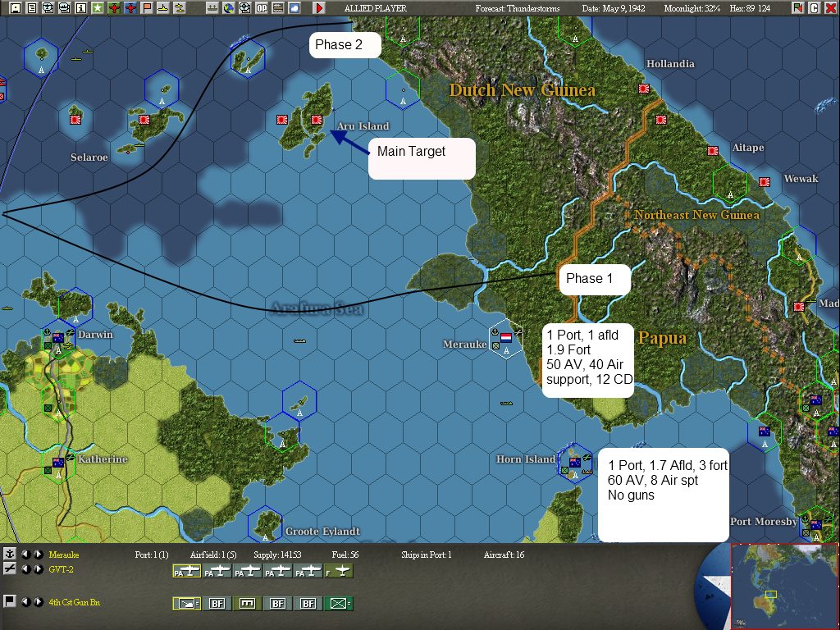Click the Japanese flag near Hollandia

click(x=644, y=89)
